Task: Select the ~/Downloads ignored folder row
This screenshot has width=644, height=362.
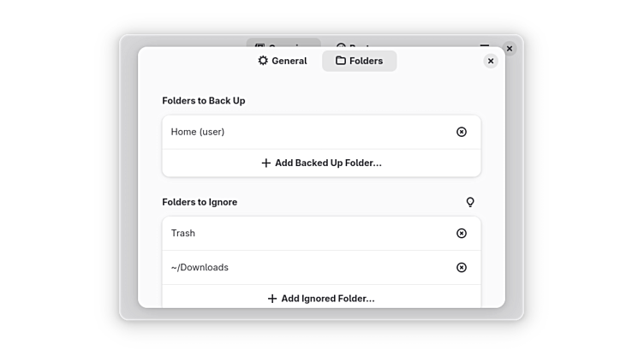Action: pyautogui.click(x=300, y=267)
